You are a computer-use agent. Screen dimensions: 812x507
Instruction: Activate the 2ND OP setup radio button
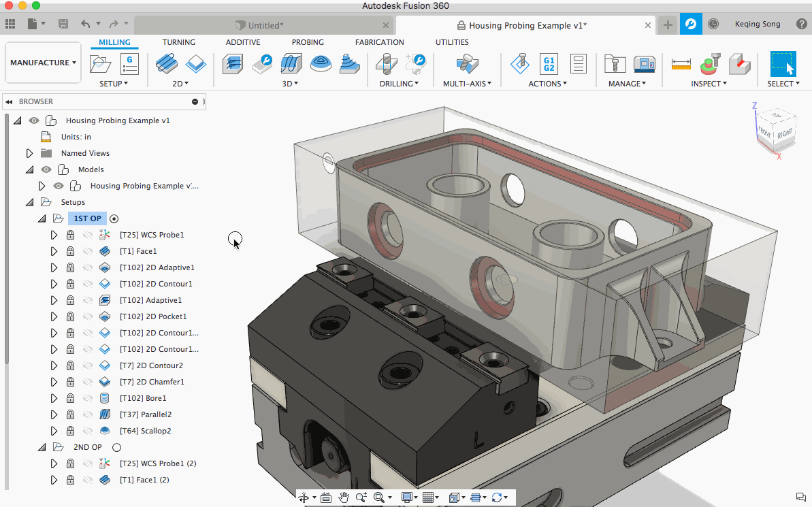coord(116,447)
